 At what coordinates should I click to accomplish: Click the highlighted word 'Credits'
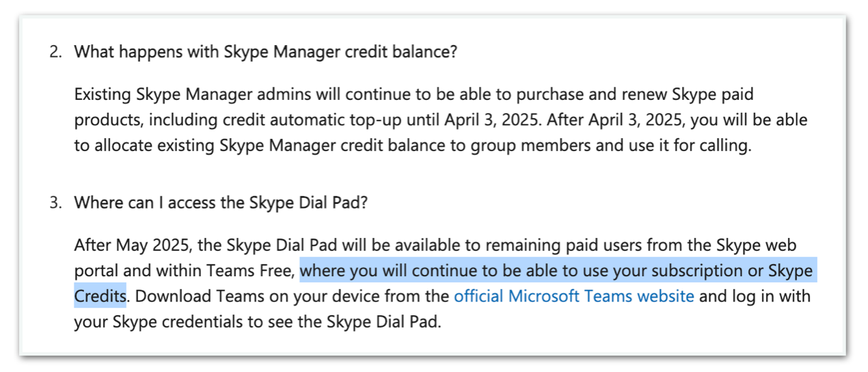pos(100,296)
